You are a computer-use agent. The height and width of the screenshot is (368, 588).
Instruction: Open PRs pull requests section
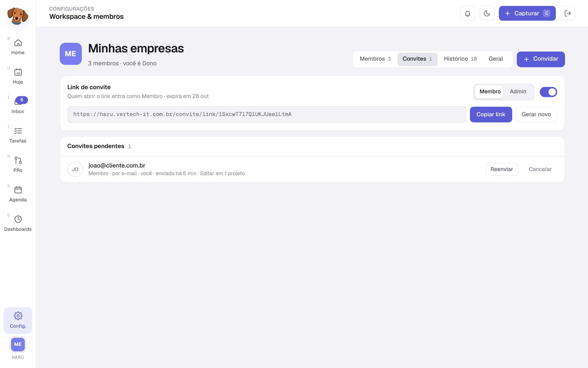(x=18, y=165)
